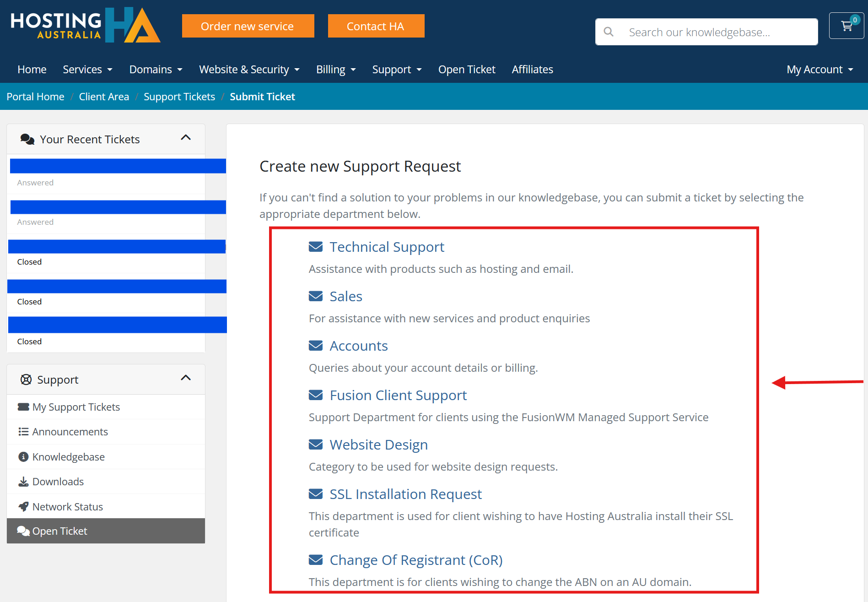Choose the Technical Support department
Viewport: 868px width, 602px height.
point(387,247)
